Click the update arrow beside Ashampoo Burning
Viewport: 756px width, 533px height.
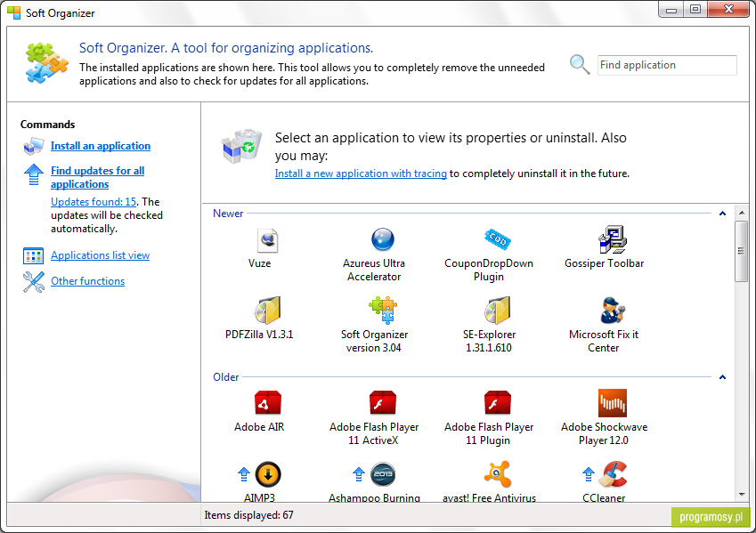pyautogui.click(x=358, y=474)
